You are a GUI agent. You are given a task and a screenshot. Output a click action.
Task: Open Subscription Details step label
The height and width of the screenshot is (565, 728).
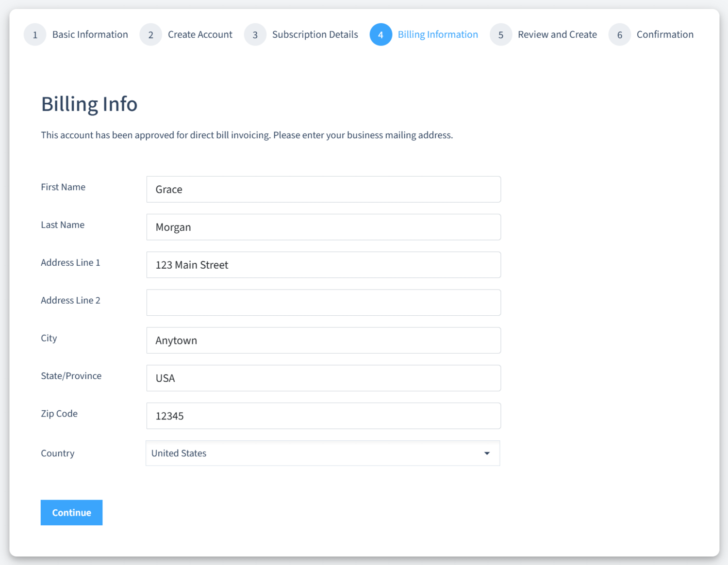pos(314,34)
